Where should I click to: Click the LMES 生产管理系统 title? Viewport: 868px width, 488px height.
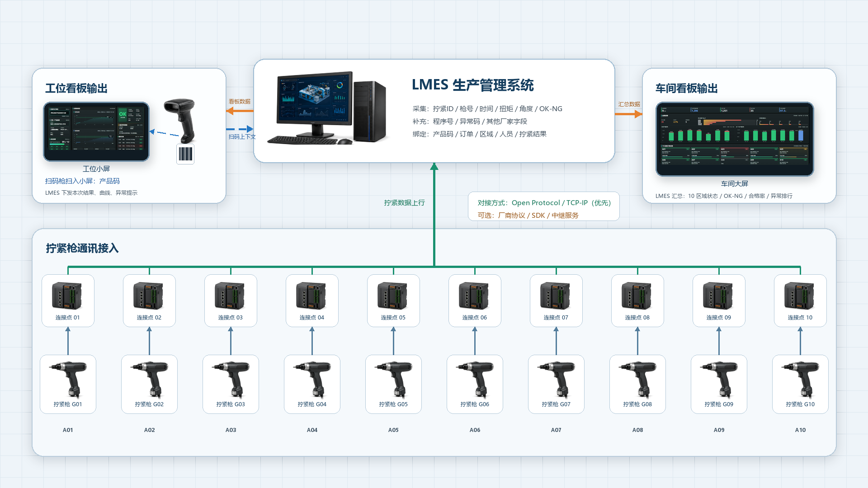coord(472,85)
